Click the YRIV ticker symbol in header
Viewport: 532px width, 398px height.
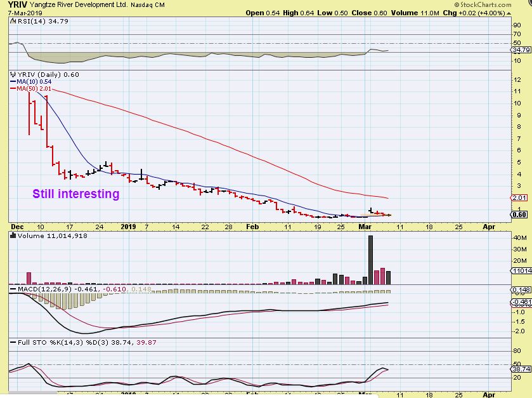(17, 4)
